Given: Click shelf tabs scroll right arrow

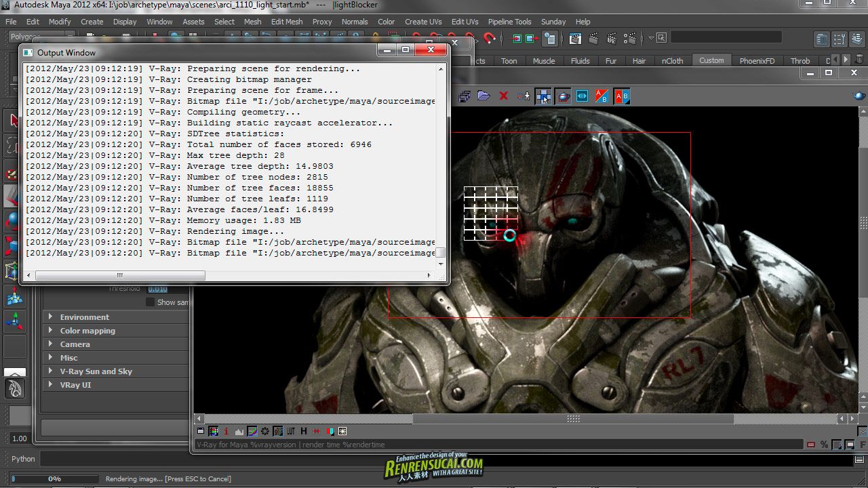Looking at the screenshot, I should [846, 60].
